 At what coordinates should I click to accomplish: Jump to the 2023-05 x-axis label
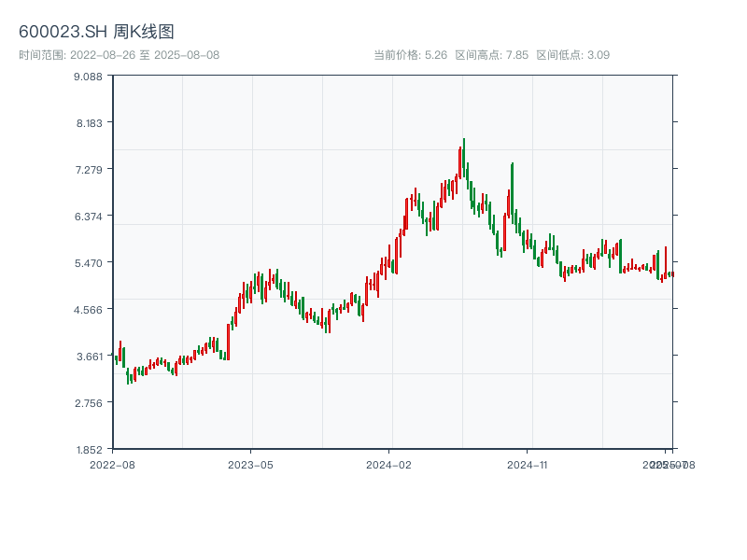click(250, 464)
